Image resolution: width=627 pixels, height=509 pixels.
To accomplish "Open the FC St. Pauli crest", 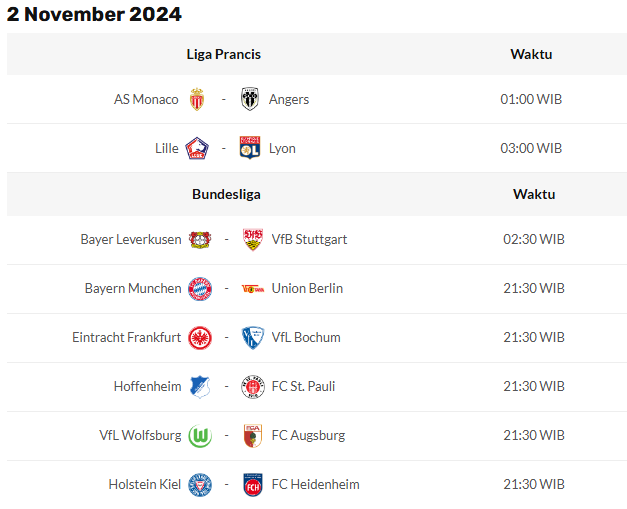I will [253, 387].
